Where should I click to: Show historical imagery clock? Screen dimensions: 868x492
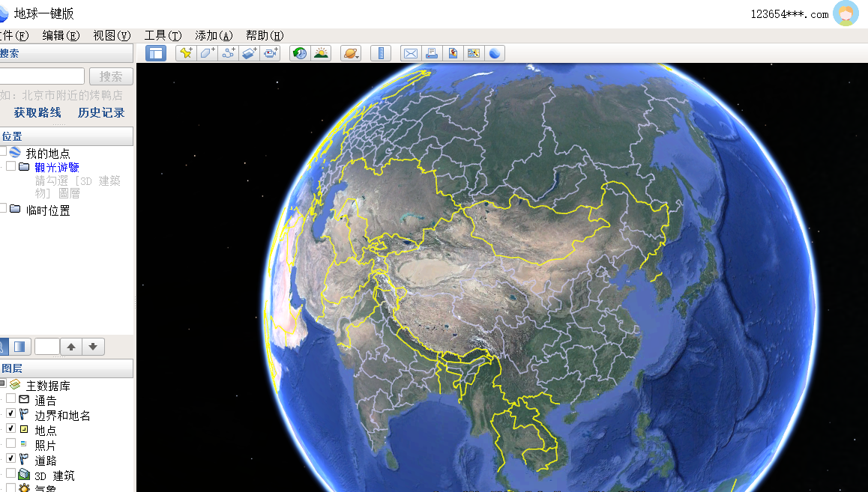(x=300, y=53)
